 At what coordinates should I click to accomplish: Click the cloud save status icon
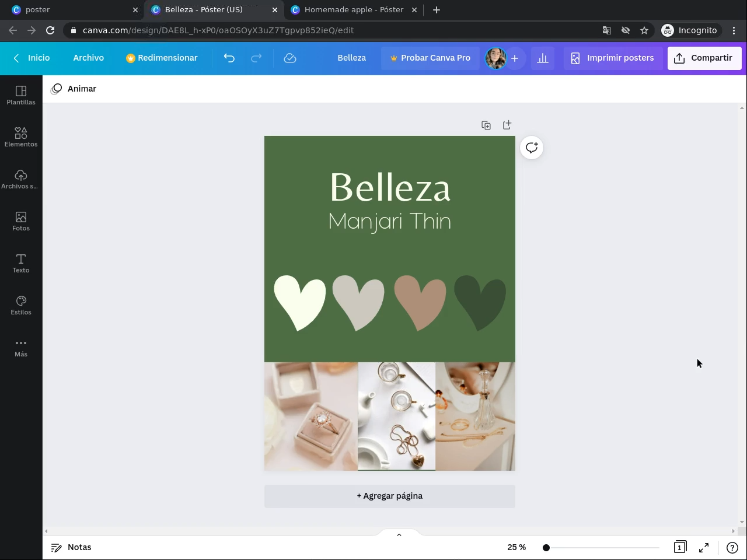[x=290, y=58]
